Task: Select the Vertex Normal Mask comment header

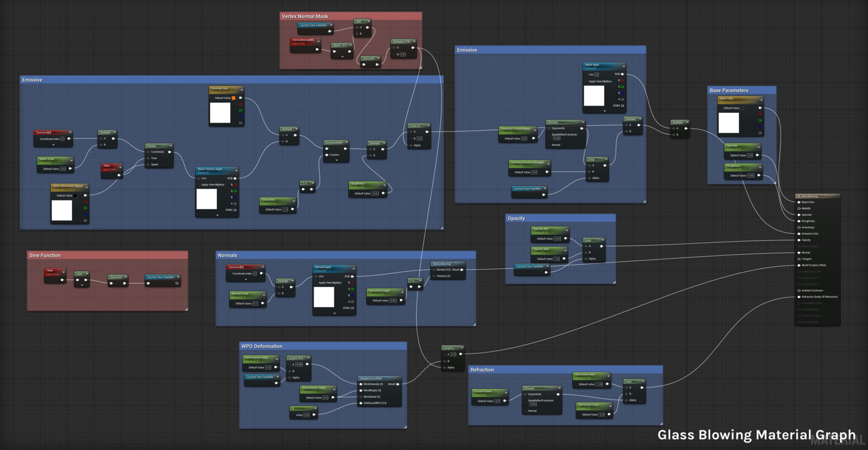Action: [x=350, y=16]
